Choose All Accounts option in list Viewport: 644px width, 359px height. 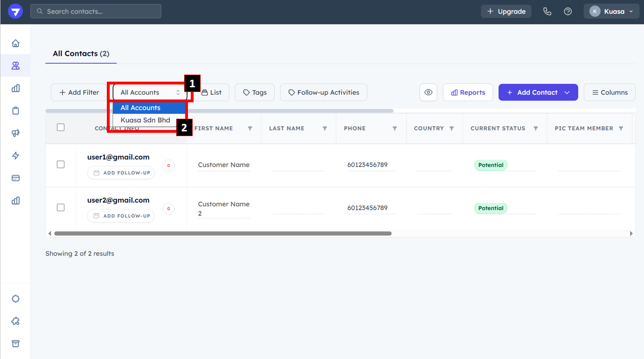141,108
